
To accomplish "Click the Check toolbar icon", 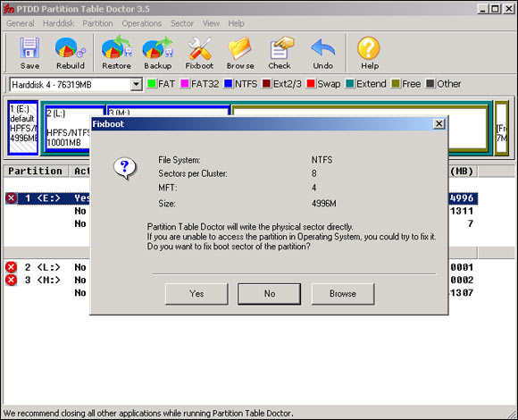I will pos(281,48).
